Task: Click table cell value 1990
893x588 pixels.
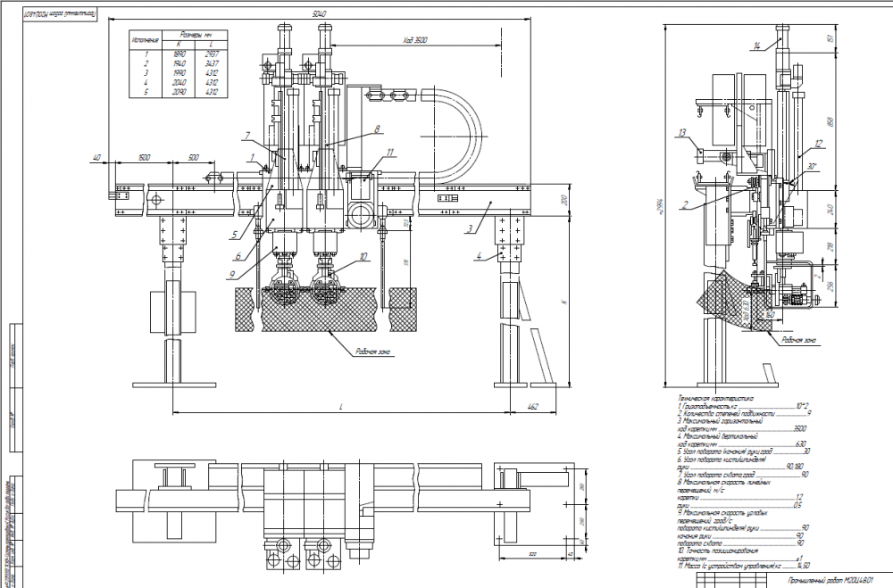Action: tap(179, 73)
